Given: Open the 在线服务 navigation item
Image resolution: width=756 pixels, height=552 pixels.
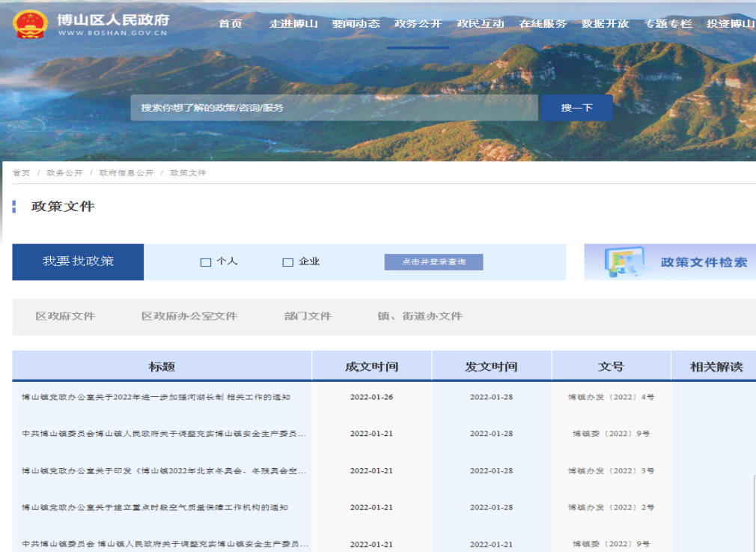Looking at the screenshot, I should (x=543, y=24).
